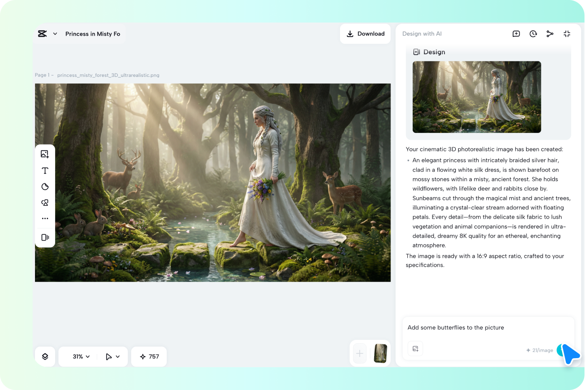Open the preview mode dropdown
This screenshot has width=588, height=390.
[x=112, y=356]
